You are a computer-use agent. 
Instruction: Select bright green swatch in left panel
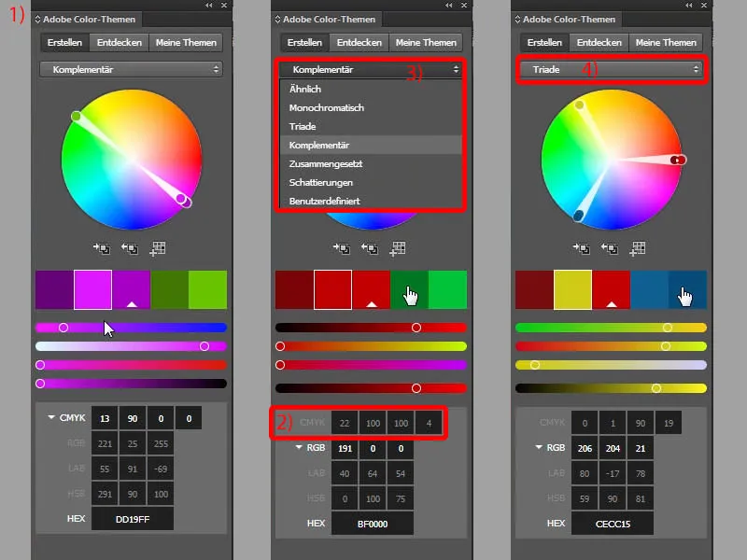[x=207, y=289]
